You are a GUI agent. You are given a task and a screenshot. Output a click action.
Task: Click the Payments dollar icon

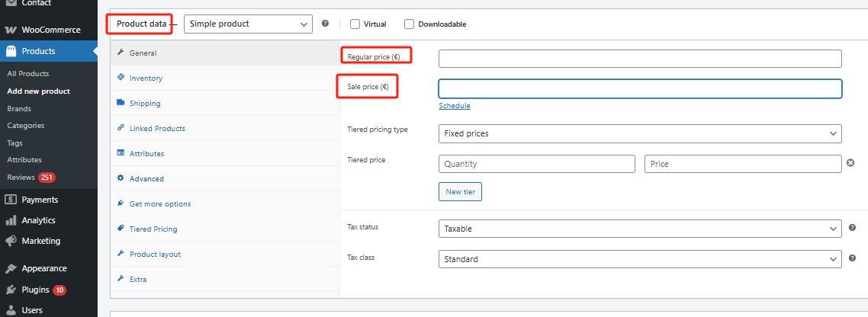pos(11,200)
